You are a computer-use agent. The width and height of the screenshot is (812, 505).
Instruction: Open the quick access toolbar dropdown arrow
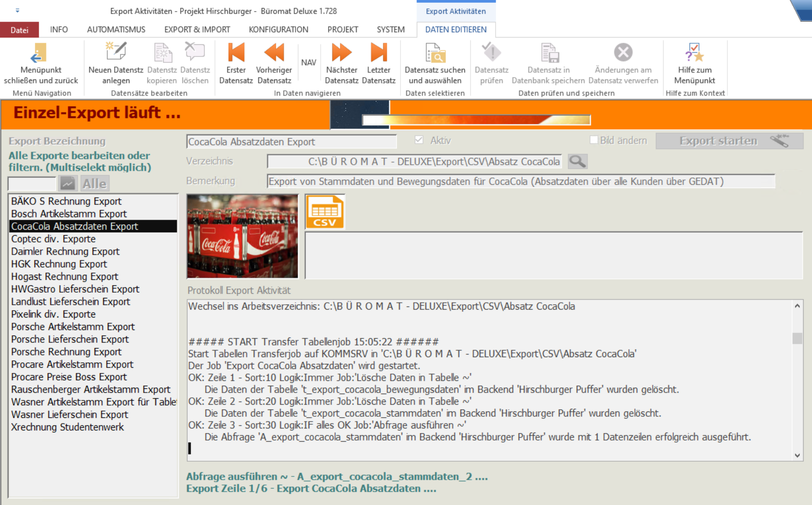(x=17, y=11)
